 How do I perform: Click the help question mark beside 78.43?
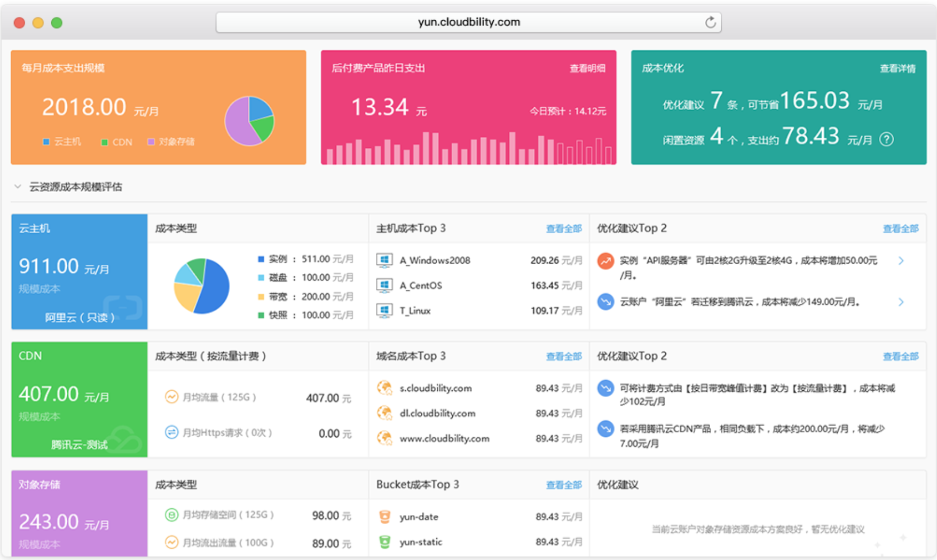[x=886, y=139]
